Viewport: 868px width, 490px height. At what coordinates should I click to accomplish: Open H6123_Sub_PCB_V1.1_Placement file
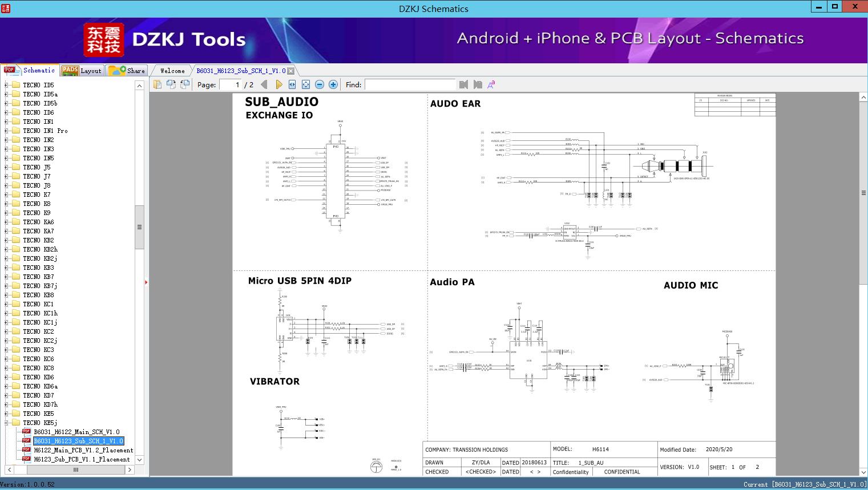[x=82, y=459]
